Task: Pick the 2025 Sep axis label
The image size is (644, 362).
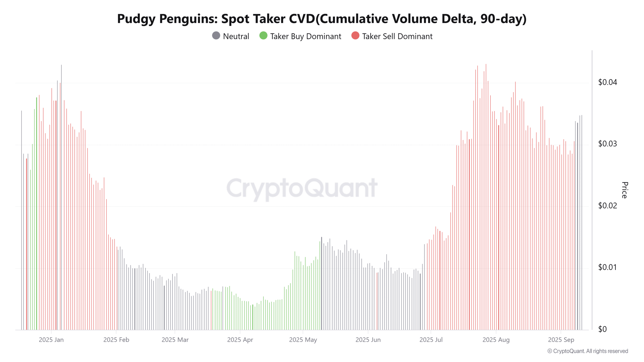Action: click(x=561, y=340)
